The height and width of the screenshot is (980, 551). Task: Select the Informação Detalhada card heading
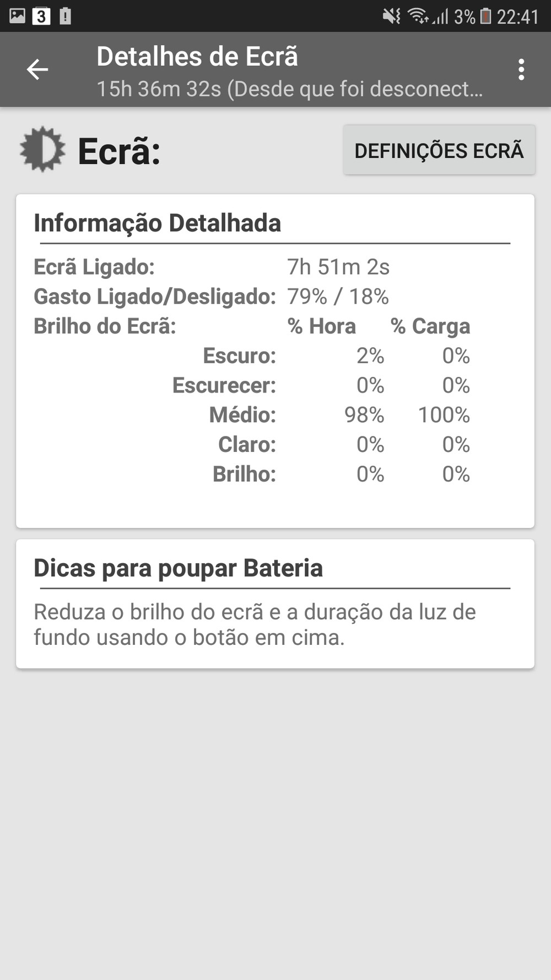pyautogui.click(x=158, y=223)
